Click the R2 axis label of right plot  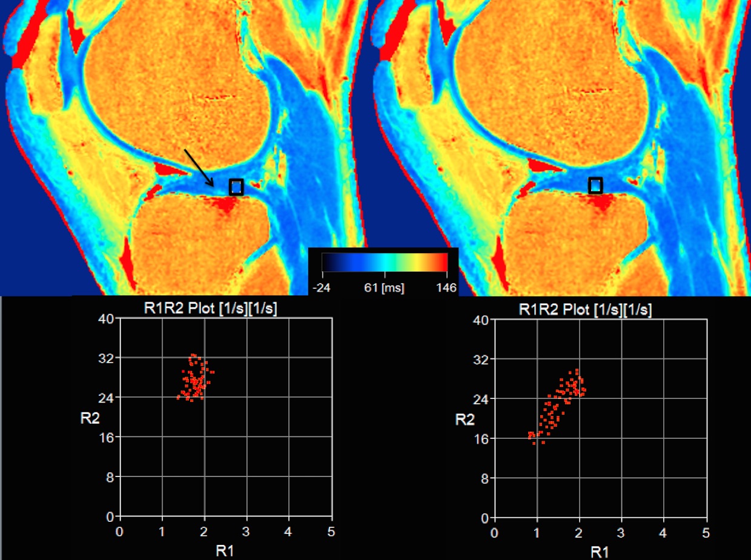tap(465, 418)
